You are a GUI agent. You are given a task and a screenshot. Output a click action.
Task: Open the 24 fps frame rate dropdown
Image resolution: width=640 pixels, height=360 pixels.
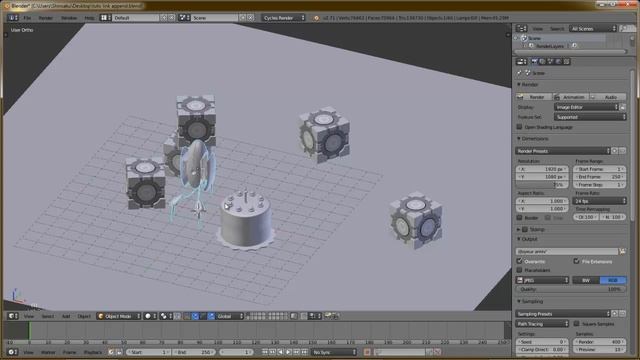pos(600,201)
